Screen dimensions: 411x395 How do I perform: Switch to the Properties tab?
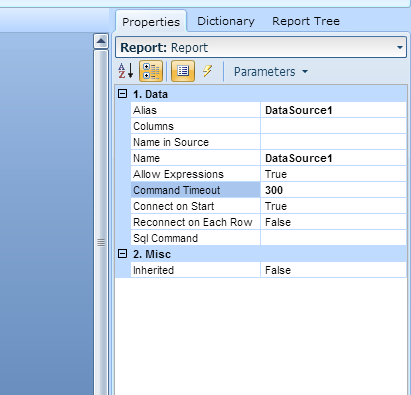[x=151, y=22]
